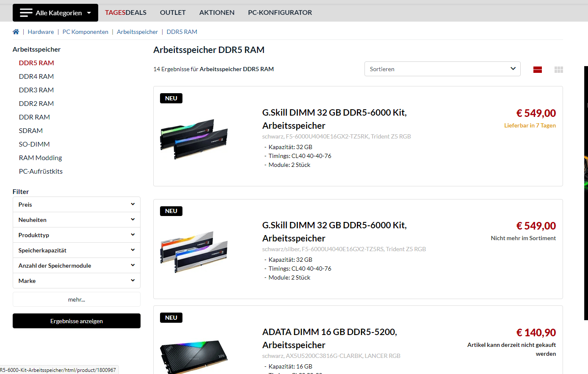
Task: Open the Sortieren dropdown
Action: (442, 69)
